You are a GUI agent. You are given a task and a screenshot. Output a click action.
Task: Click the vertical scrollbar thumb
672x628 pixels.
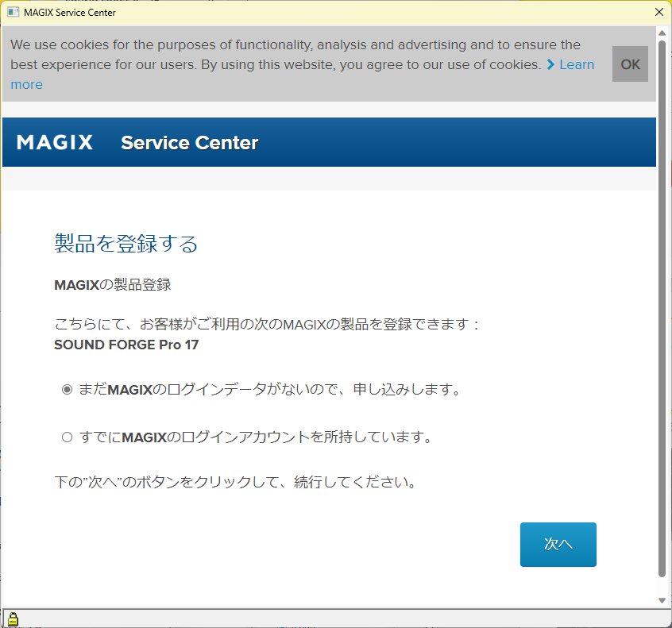pyautogui.click(x=662, y=308)
